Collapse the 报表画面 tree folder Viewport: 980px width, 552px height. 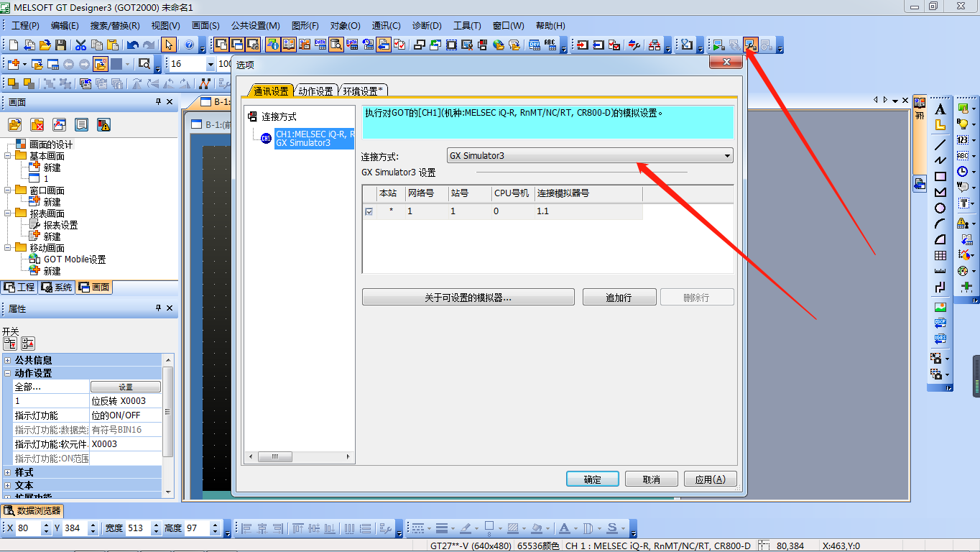point(8,213)
